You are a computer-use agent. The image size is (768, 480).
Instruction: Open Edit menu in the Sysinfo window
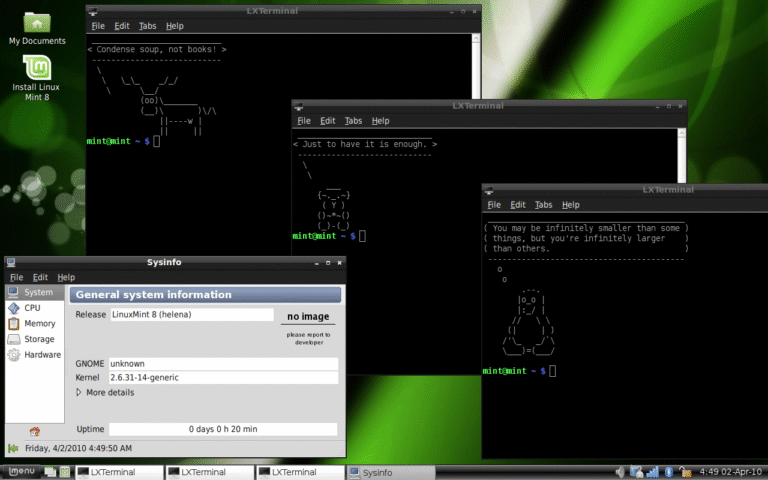point(40,277)
